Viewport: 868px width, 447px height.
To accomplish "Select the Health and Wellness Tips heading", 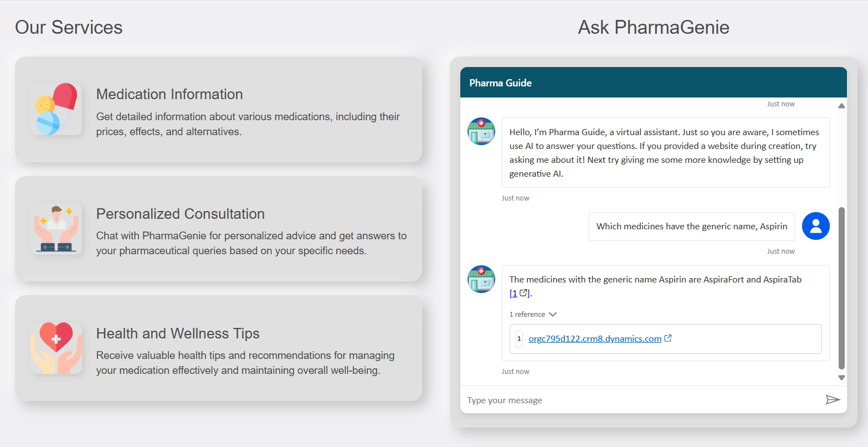I will tap(178, 333).
